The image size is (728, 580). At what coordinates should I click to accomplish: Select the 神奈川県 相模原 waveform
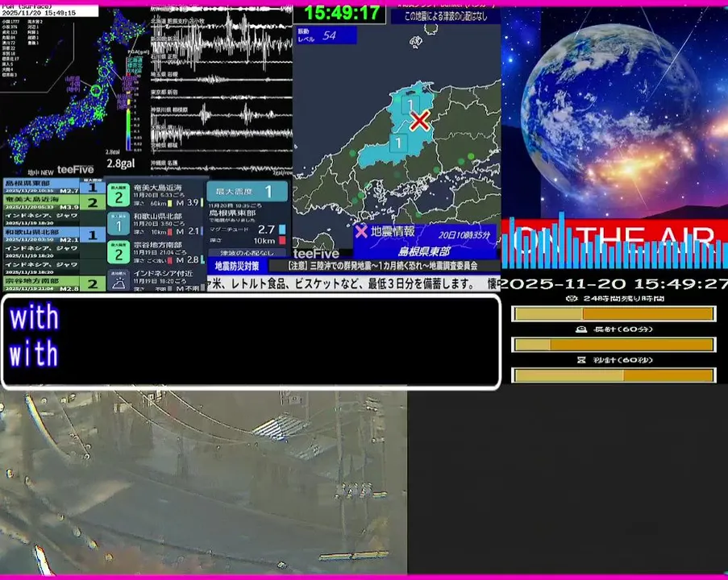(222, 115)
